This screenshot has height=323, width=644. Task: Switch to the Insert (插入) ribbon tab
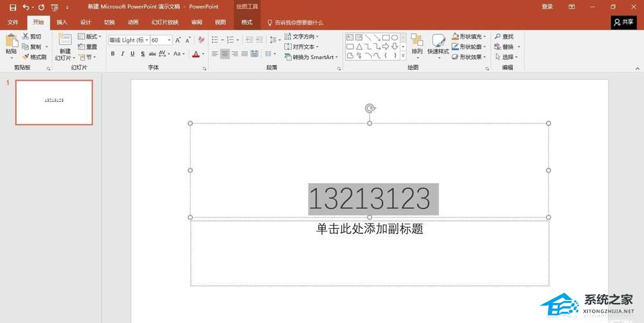point(62,22)
